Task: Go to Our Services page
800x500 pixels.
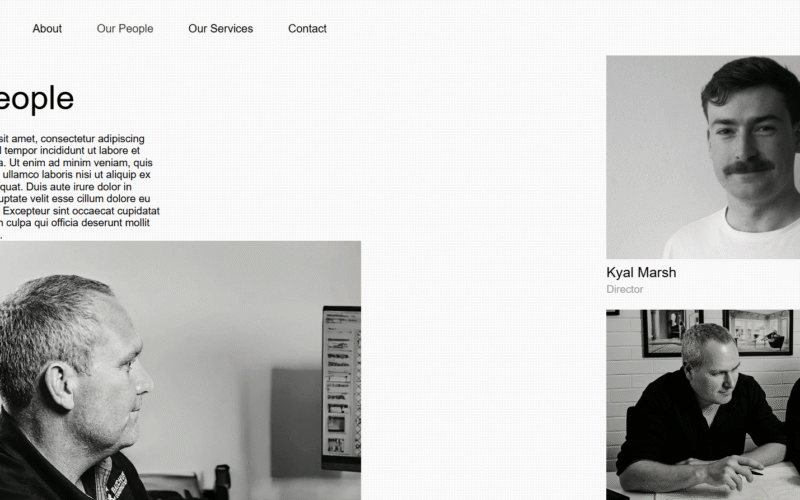Action: click(x=220, y=29)
